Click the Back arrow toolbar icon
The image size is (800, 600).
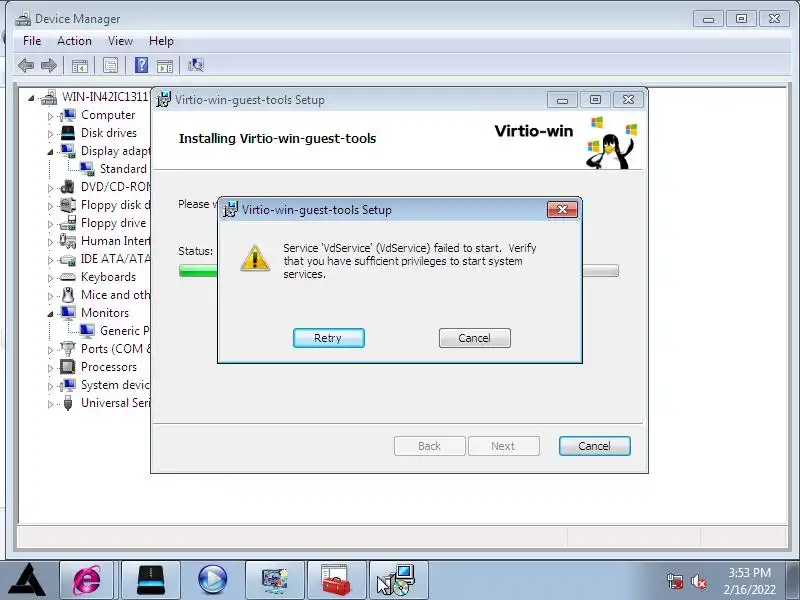[26, 65]
